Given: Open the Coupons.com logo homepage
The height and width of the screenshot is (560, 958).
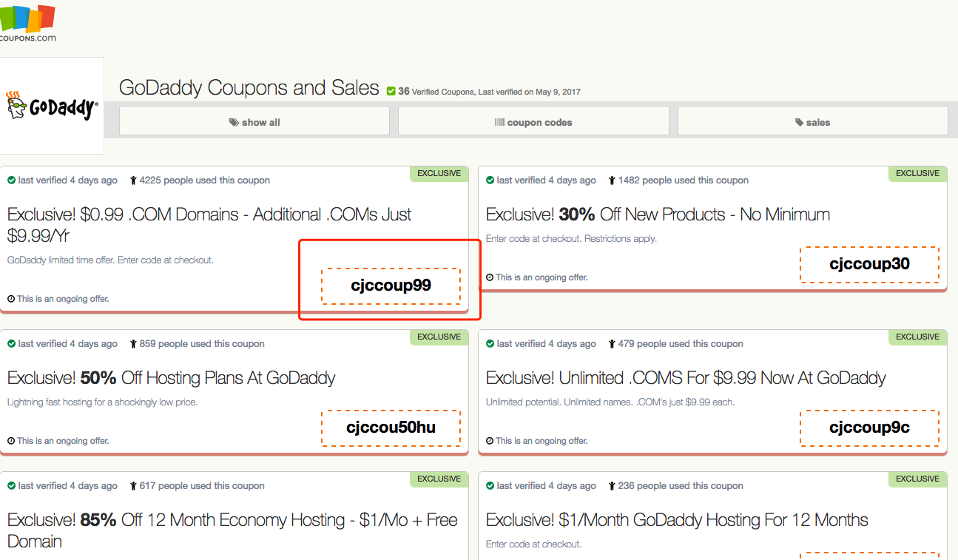Looking at the screenshot, I should pyautogui.click(x=28, y=22).
